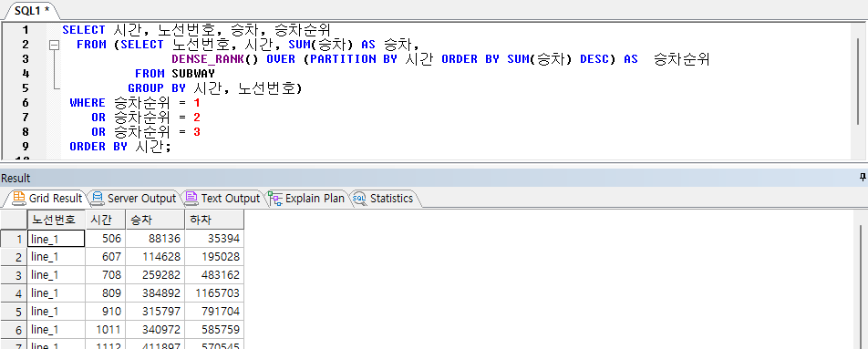Select the 시간 cell 910
The image size is (868, 349).
(x=105, y=312)
